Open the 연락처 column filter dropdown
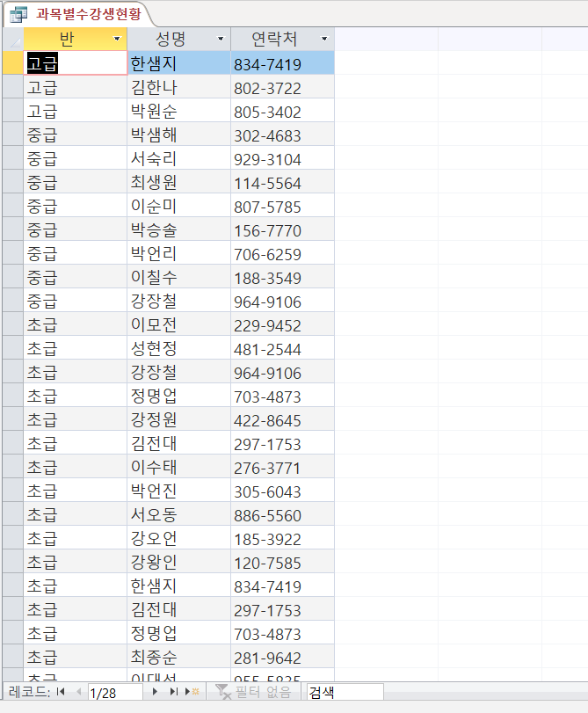Image resolution: width=588 pixels, height=713 pixels. [x=324, y=40]
